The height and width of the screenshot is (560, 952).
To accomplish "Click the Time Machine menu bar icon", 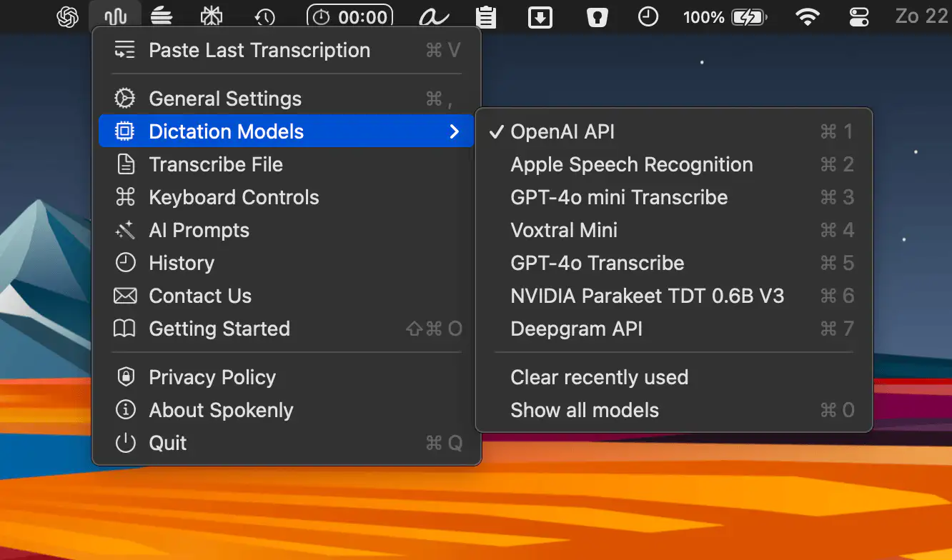I will pos(265,16).
